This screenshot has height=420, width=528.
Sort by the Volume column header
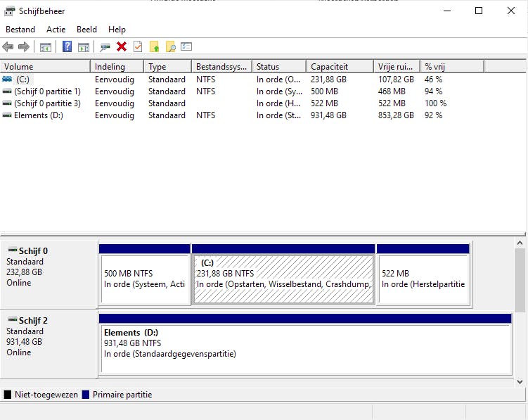point(46,67)
